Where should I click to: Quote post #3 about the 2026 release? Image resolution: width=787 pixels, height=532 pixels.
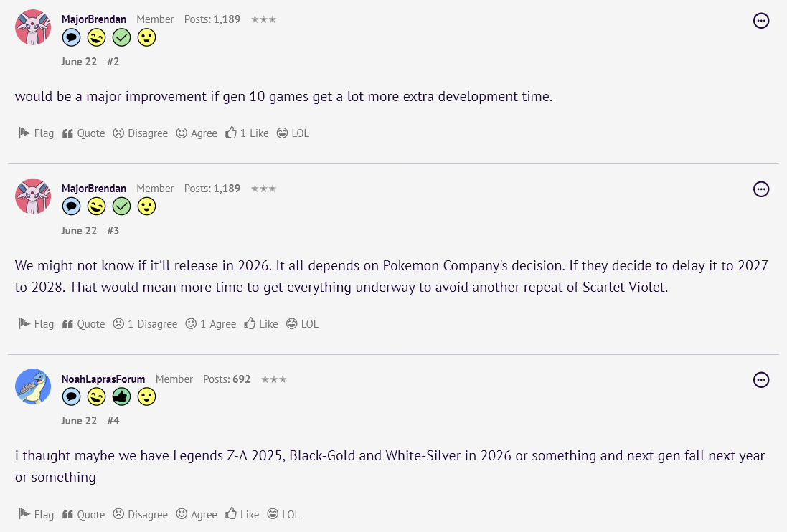coord(84,324)
